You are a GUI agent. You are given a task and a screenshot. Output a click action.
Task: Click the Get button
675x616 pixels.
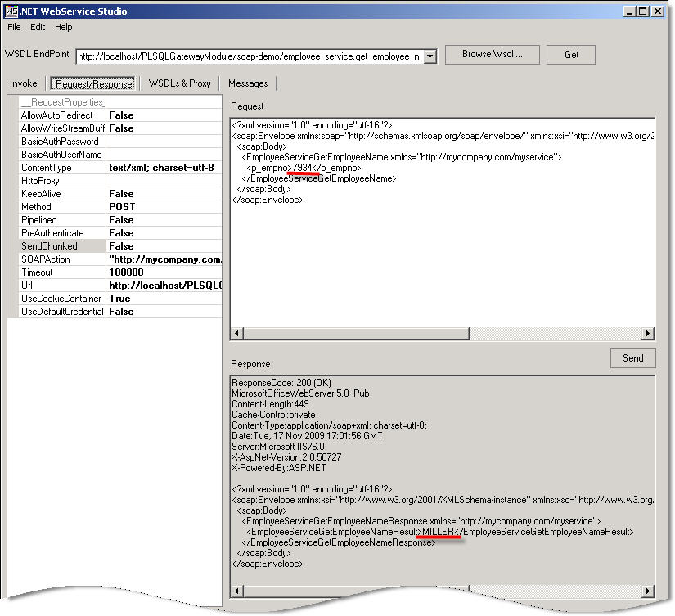point(570,55)
